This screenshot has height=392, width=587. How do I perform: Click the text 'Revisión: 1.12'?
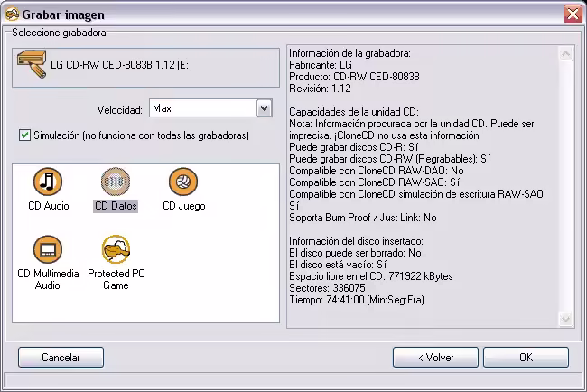coord(320,89)
